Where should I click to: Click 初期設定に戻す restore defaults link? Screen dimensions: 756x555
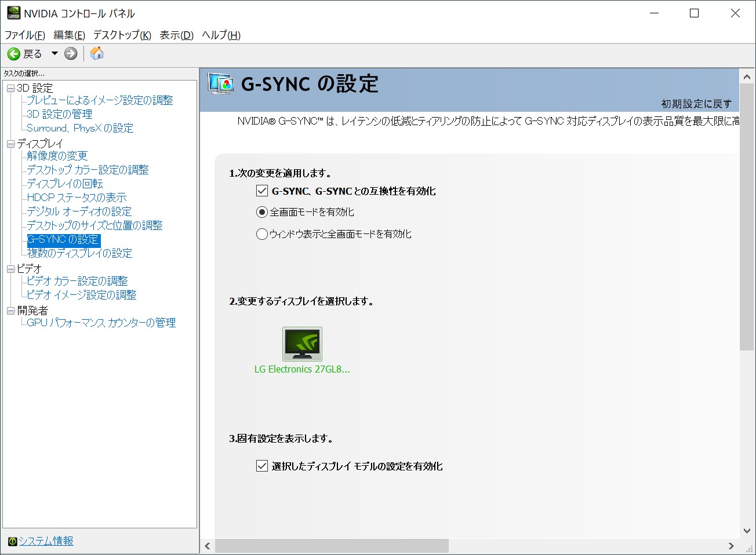pos(696,104)
